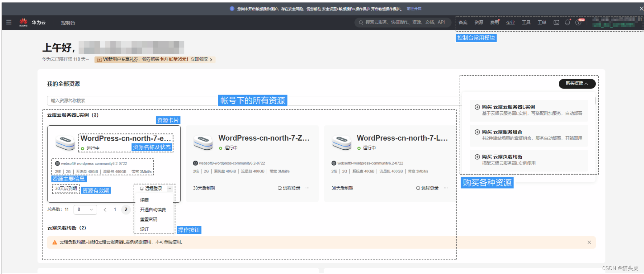Select 续费 from the actions menu

144,200
